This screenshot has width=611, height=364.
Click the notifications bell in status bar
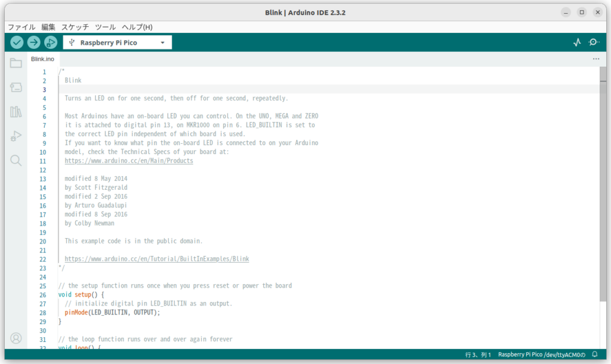tap(595, 354)
